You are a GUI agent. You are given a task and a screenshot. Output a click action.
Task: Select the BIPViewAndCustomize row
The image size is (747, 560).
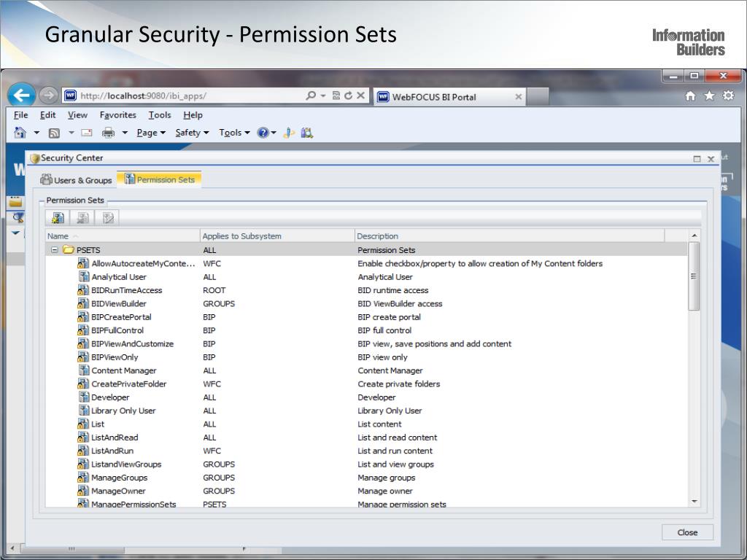[366, 343]
